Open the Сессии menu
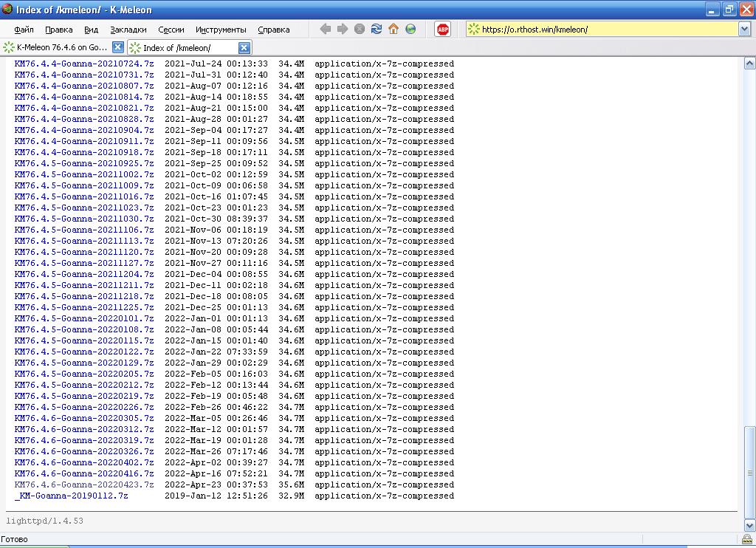 click(x=171, y=30)
